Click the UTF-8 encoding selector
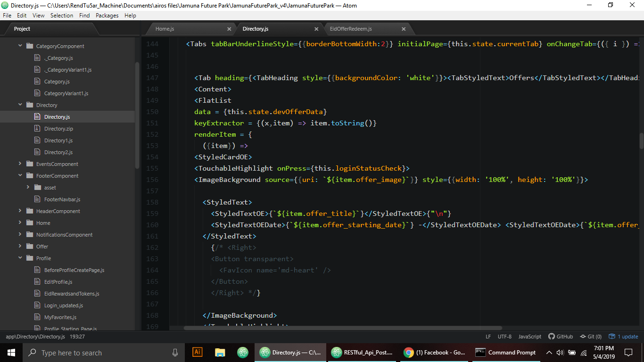The width and height of the screenshot is (644, 362). coord(504,337)
